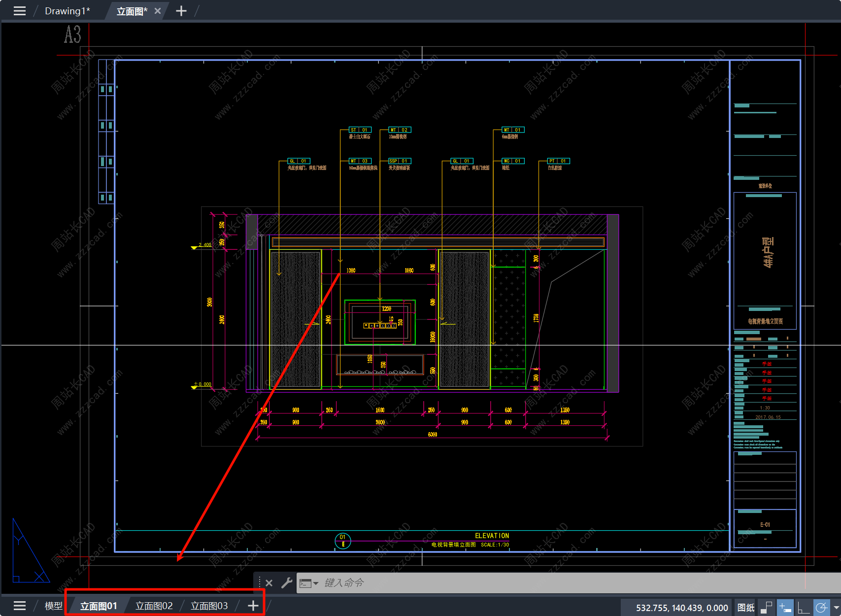Toggle ortho mode in status bar
The width and height of the screenshot is (841, 616).
coord(803,608)
